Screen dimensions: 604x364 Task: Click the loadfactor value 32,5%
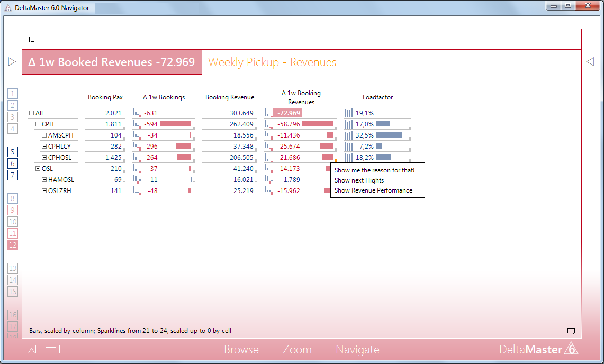[x=364, y=135]
